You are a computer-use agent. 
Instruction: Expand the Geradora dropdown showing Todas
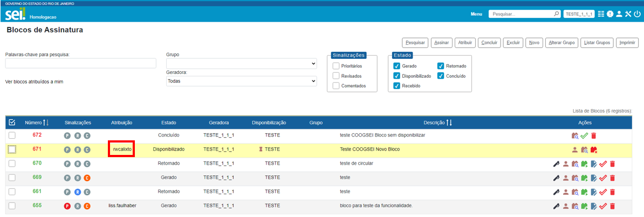[x=241, y=81]
